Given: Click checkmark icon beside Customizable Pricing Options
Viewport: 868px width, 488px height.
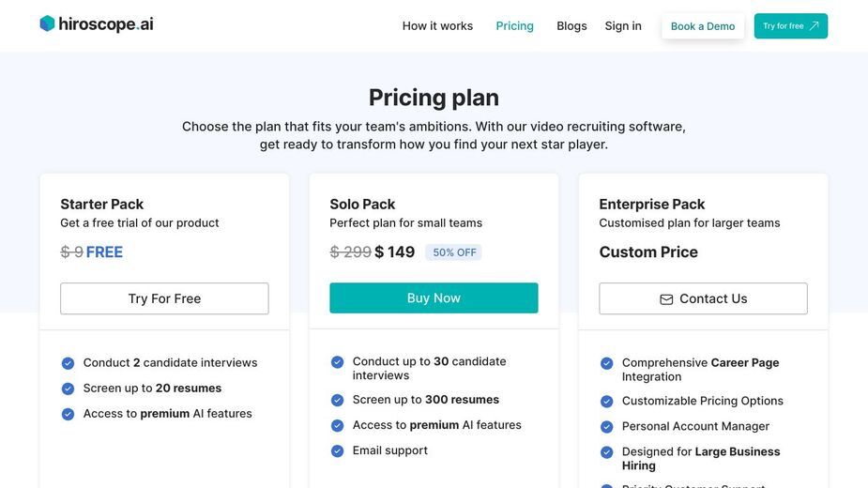Looking at the screenshot, I should pos(607,401).
